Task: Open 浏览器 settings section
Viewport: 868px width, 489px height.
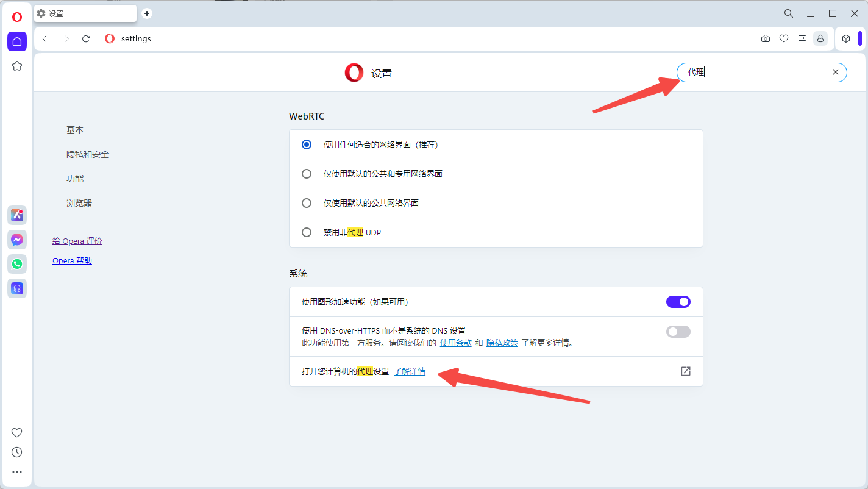Action: point(79,203)
